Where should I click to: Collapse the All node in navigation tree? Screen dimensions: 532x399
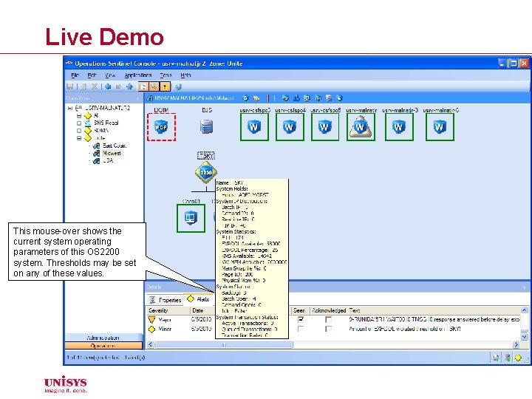coord(79,116)
